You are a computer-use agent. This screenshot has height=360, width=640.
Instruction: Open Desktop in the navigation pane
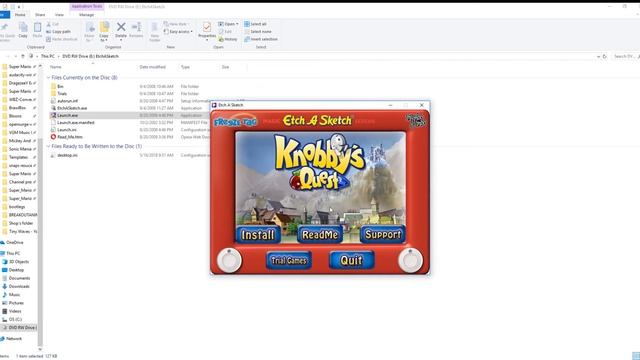[x=16, y=270]
